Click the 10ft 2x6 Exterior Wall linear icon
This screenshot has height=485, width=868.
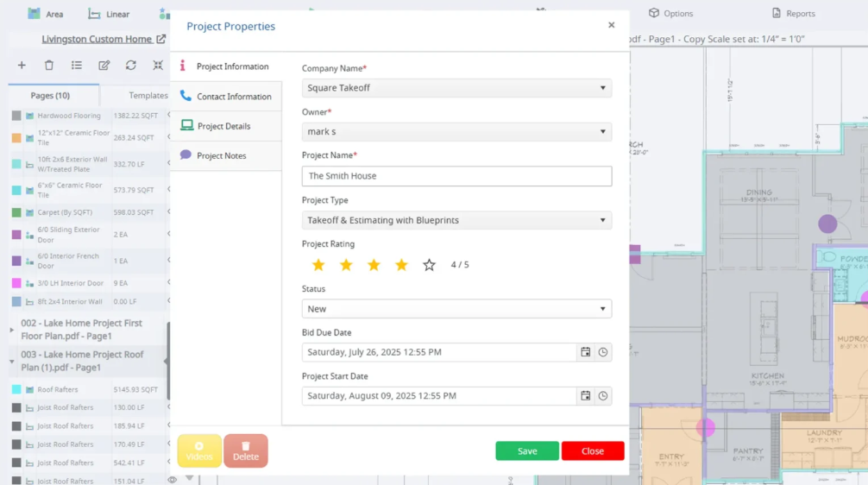pyautogui.click(x=30, y=165)
